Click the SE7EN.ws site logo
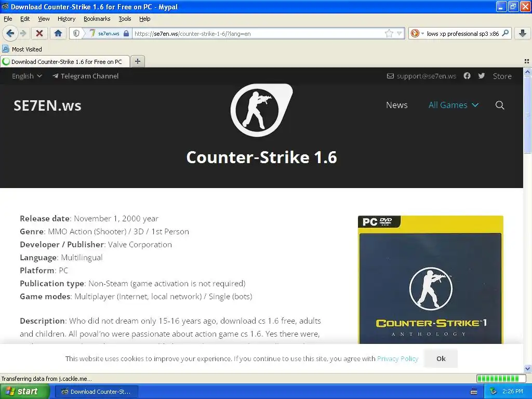The width and height of the screenshot is (532, 399). tap(47, 105)
